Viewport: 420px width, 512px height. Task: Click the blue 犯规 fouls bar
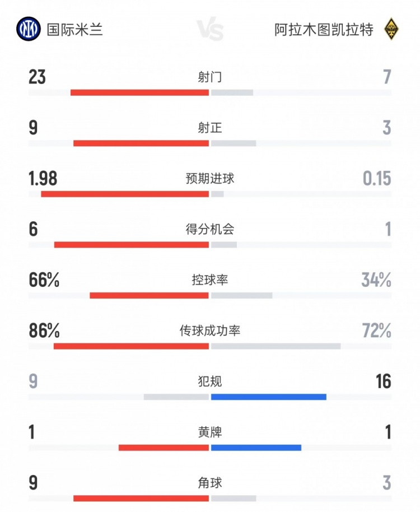(268, 397)
